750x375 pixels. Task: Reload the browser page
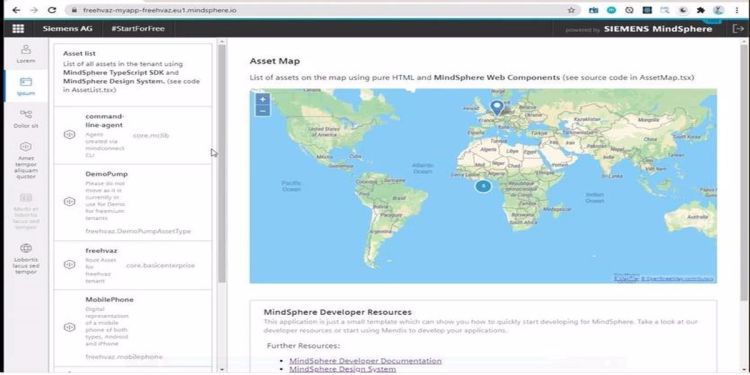click(52, 10)
